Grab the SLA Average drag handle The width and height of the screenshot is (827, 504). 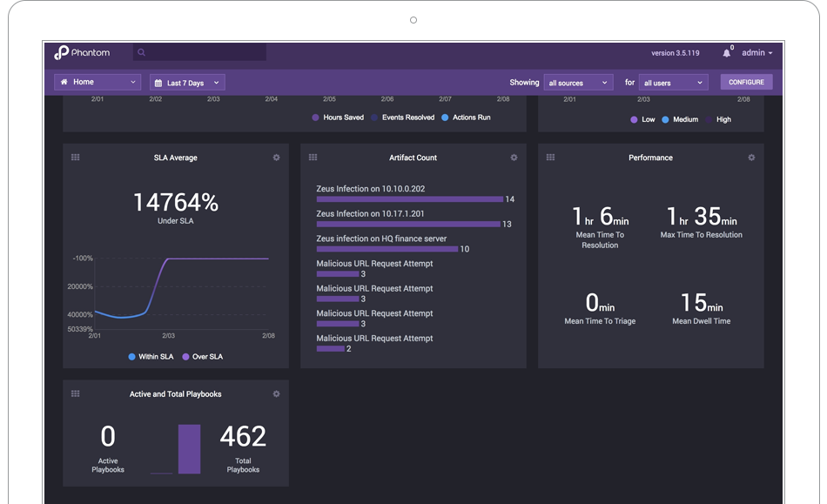[76, 157]
